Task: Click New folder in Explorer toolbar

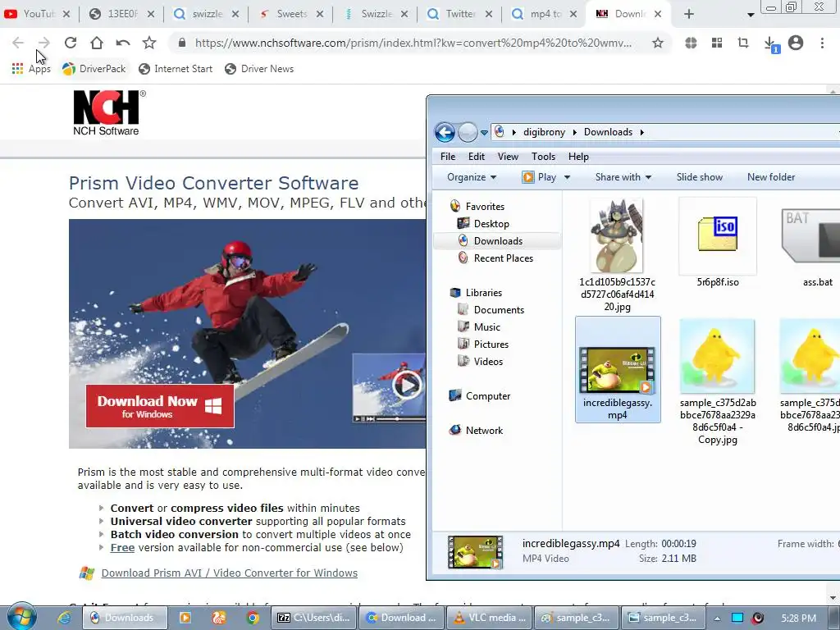Action: tap(771, 177)
